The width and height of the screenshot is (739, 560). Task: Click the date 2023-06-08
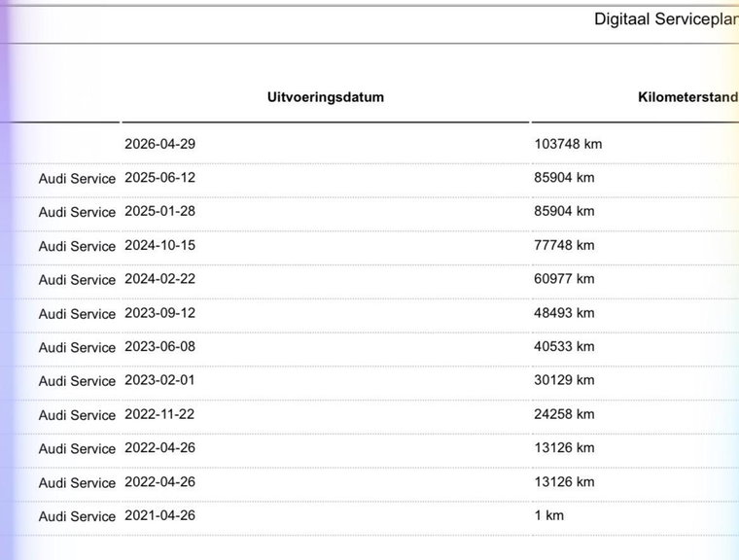click(159, 346)
